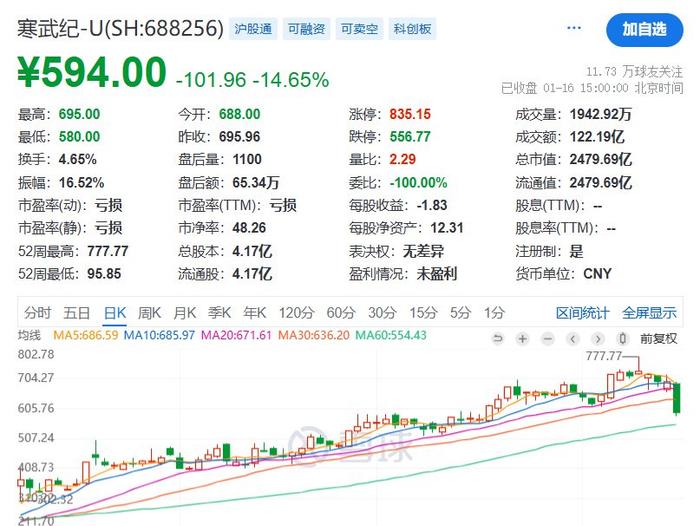Viewport: 700px width, 526px height.
Task: Click the reset/undo chart icon
Action: [x=497, y=339]
